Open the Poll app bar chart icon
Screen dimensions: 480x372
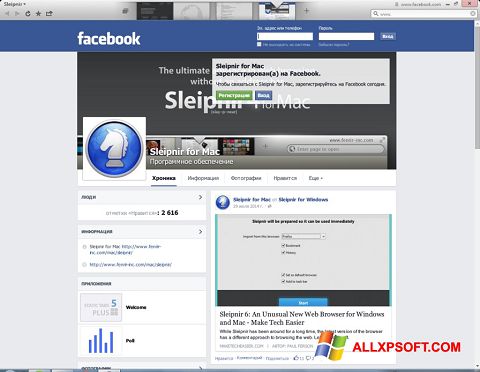101,341
